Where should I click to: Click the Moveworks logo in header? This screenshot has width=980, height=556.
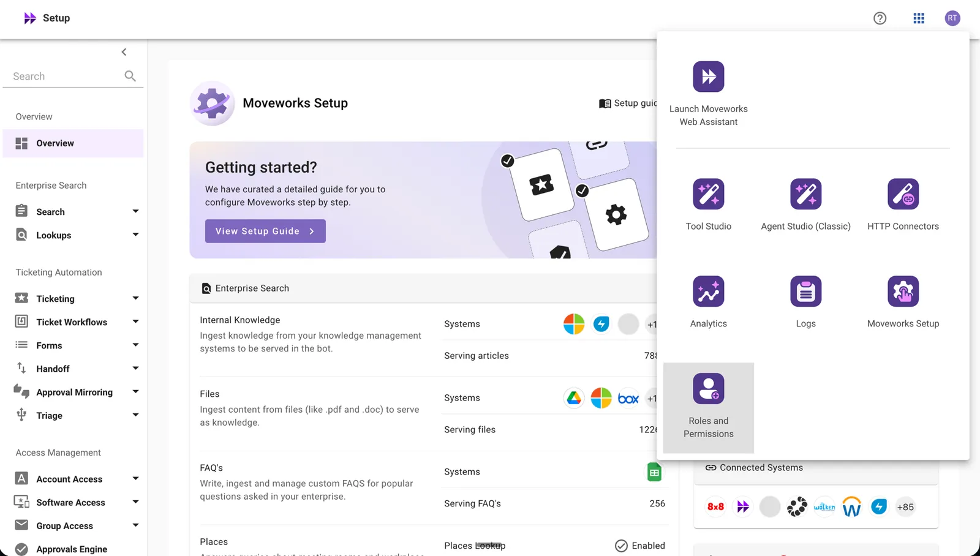30,18
